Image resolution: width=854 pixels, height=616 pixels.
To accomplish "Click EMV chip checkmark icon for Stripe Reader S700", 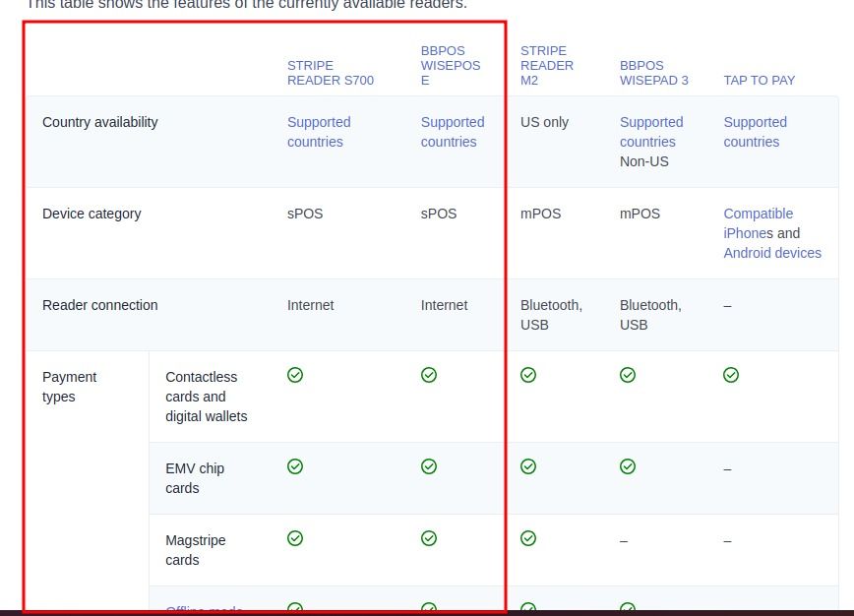I will click(x=295, y=466).
